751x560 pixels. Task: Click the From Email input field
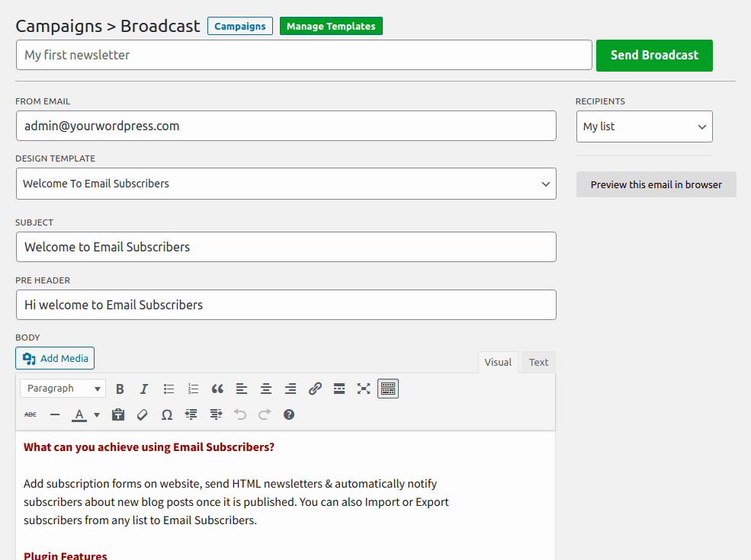[286, 126]
